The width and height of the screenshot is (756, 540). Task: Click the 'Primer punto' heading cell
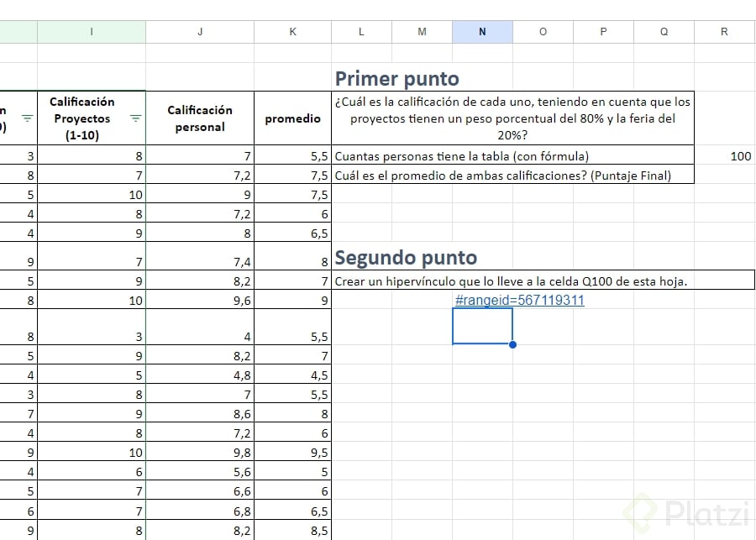click(396, 79)
